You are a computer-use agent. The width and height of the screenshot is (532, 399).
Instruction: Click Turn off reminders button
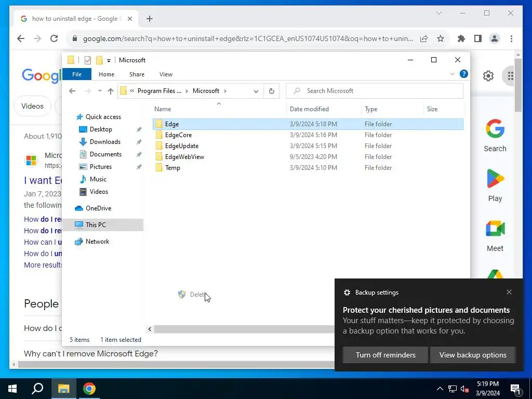(385, 355)
